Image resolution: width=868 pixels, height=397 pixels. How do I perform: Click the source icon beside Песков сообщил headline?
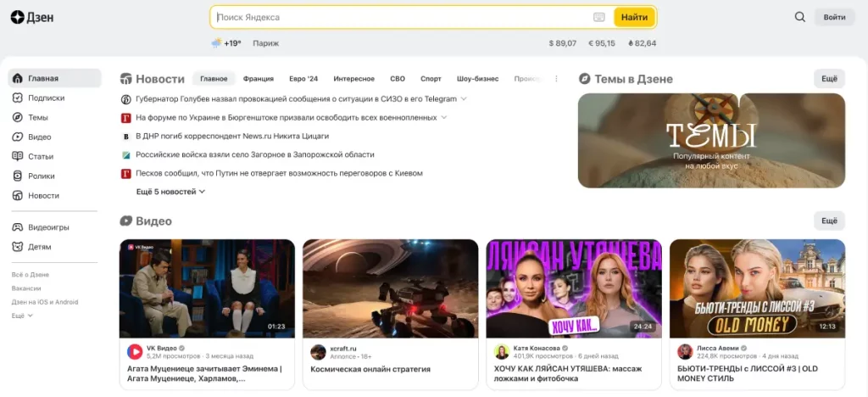click(x=125, y=173)
